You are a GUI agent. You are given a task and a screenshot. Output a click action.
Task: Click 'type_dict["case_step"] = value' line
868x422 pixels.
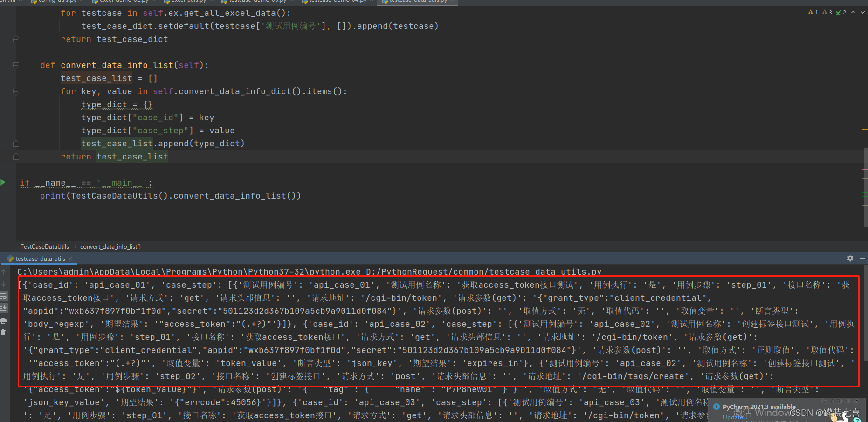[x=158, y=131]
